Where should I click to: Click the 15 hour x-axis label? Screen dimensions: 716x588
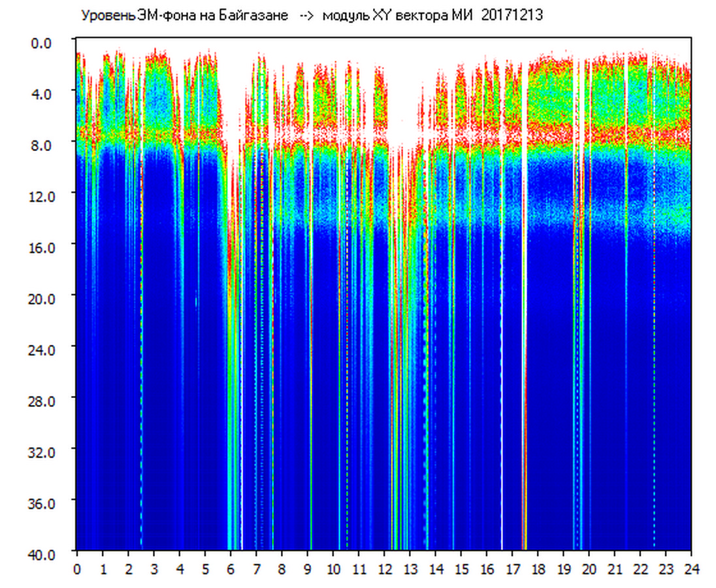461,568
